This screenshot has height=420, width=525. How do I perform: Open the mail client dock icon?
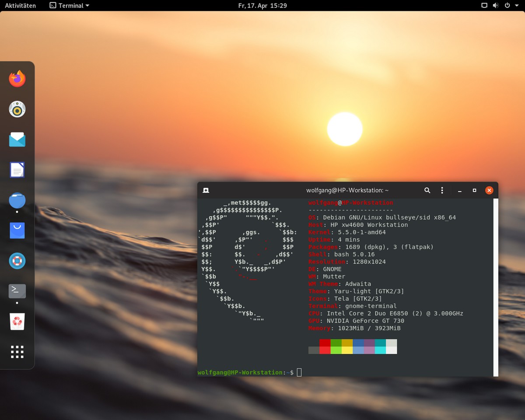coord(17,140)
